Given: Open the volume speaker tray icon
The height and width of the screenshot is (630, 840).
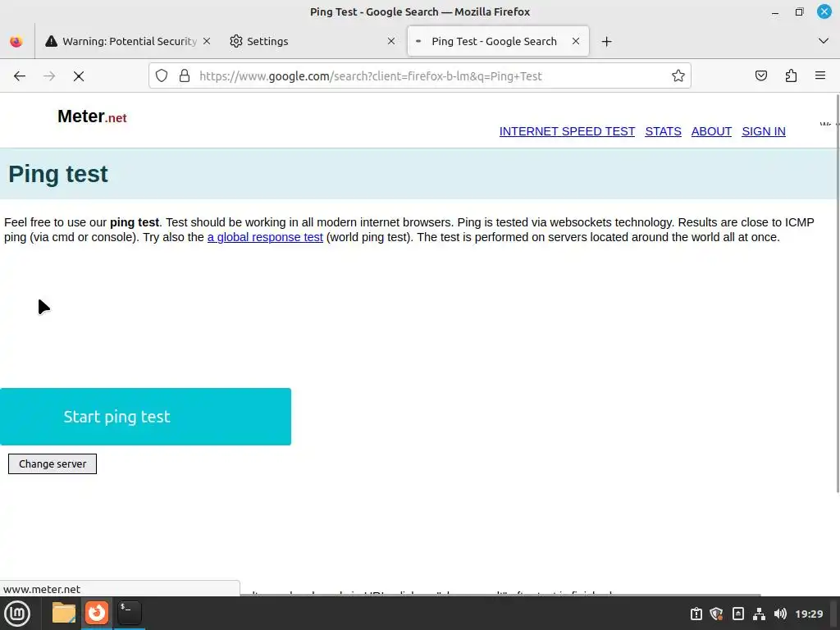Looking at the screenshot, I should [x=781, y=614].
